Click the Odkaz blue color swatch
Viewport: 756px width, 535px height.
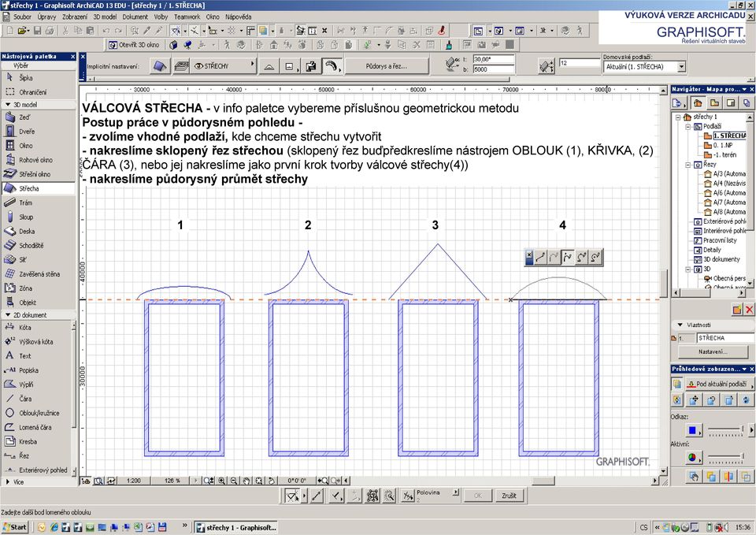pyautogui.click(x=692, y=430)
